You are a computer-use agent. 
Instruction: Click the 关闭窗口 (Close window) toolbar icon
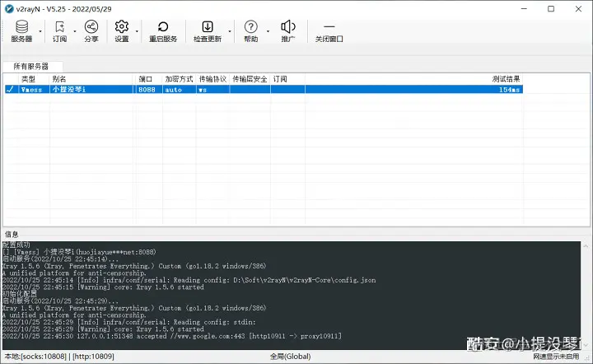pyautogui.click(x=329, y=31)
